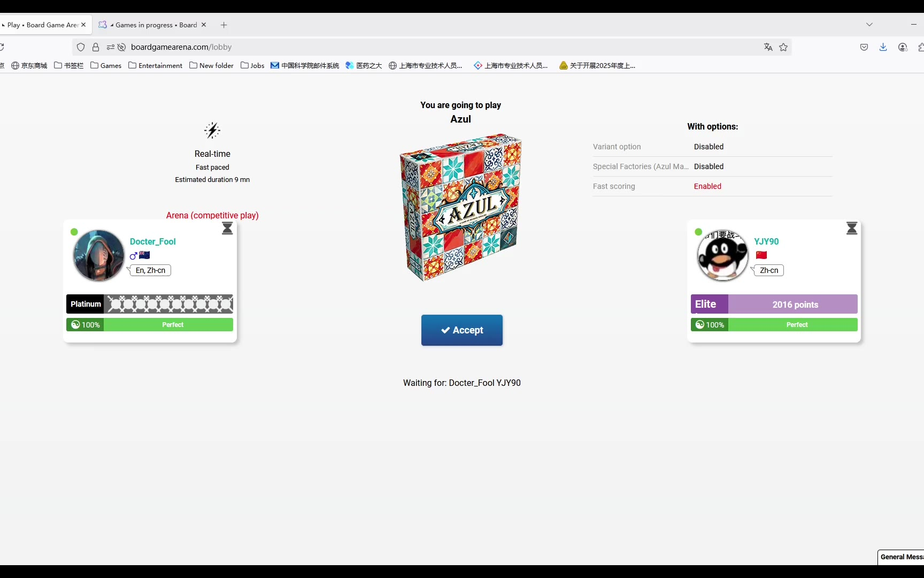The width and height of the screenshot is (924, 578).
Task: Click the Platinum rank bar
Action: tap(150, 304)
